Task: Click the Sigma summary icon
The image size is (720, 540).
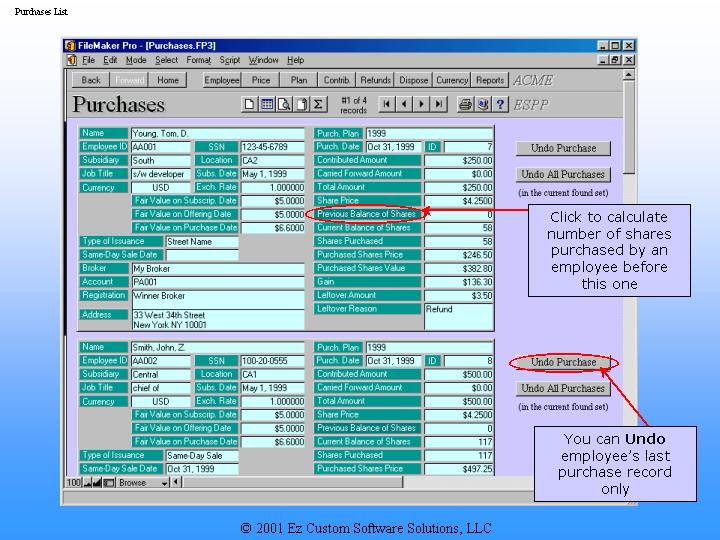Action: coord(319,104)
